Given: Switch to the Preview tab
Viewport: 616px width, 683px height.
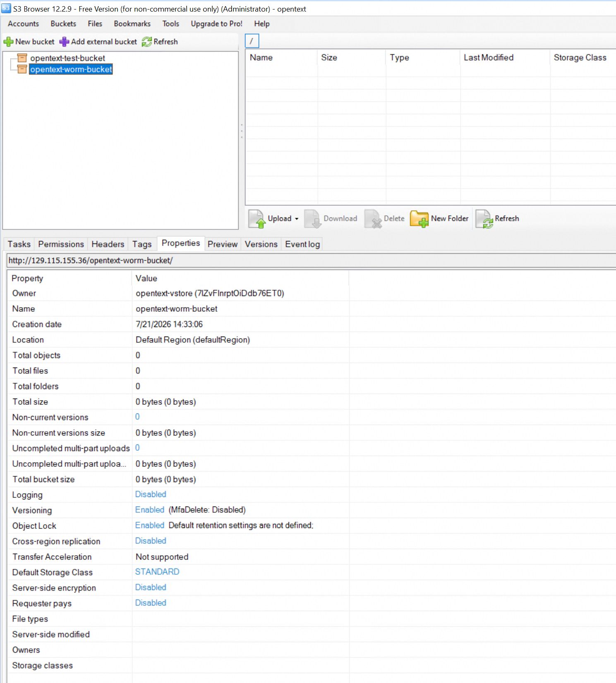Looking at the screenshot, I should [223, 244].
